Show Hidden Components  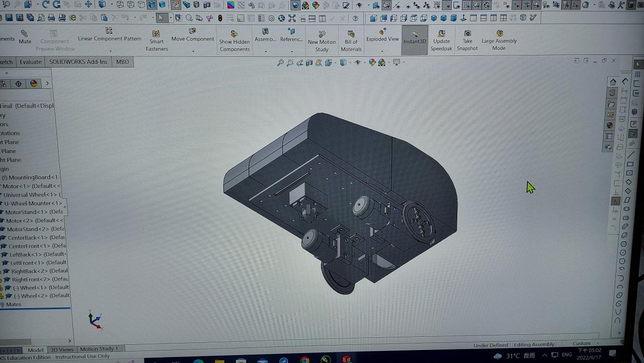click(x=234, y=41)
